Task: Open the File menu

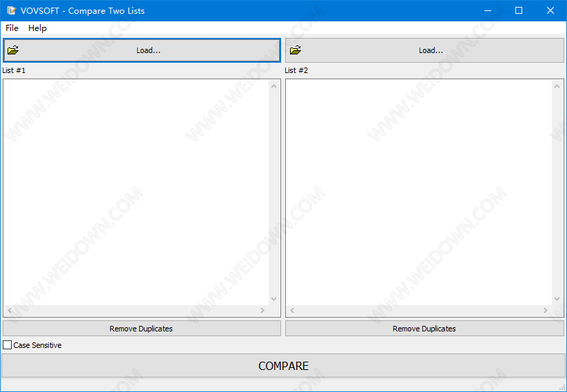Action: point(12,28)
